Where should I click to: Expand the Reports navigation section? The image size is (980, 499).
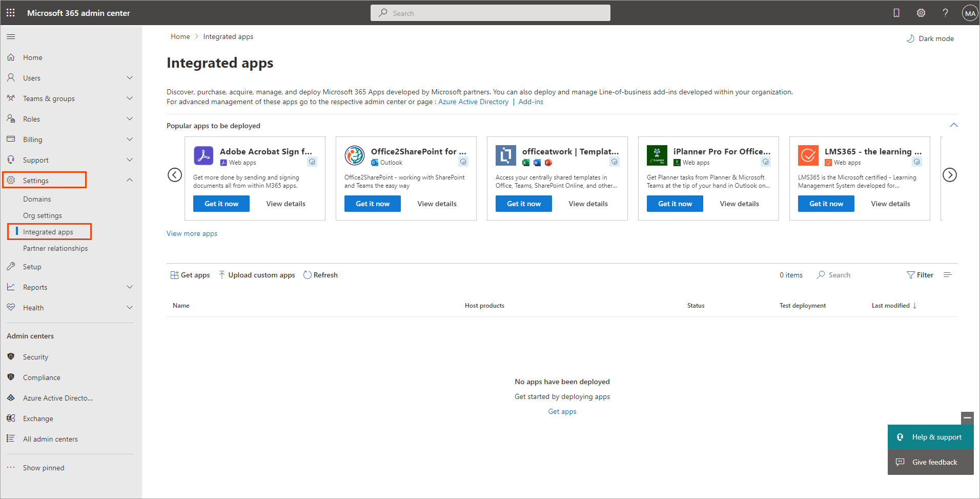point(130,287)
